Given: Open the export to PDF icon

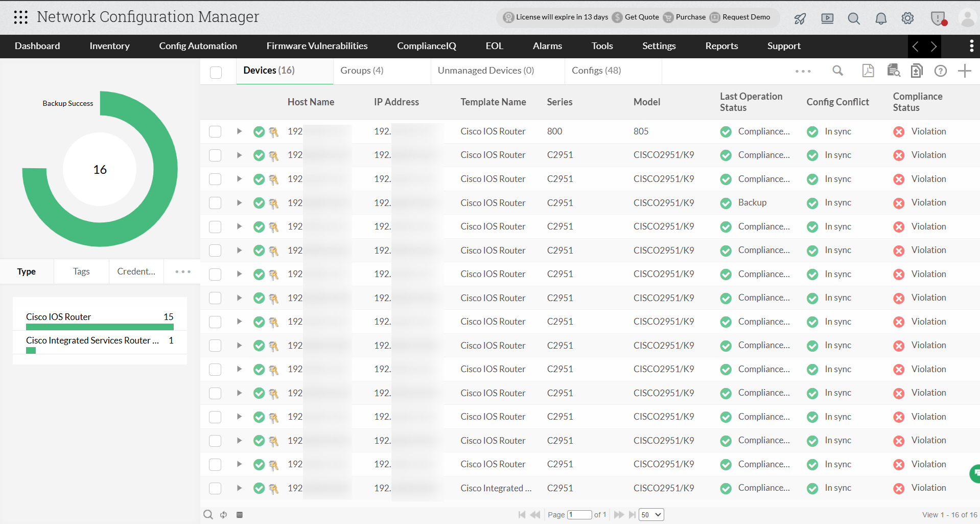Looking at the screenshot, I should (x=868, y=71).
